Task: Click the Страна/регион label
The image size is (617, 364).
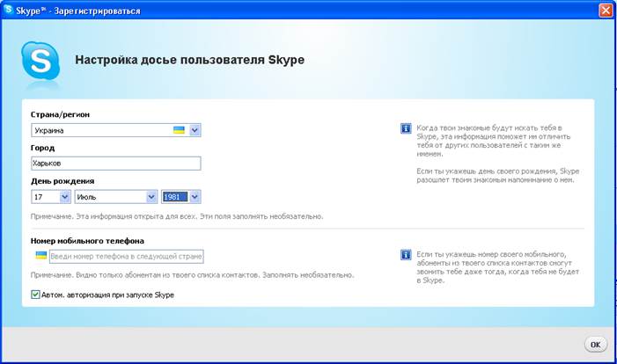Action: tap(60, 114)
